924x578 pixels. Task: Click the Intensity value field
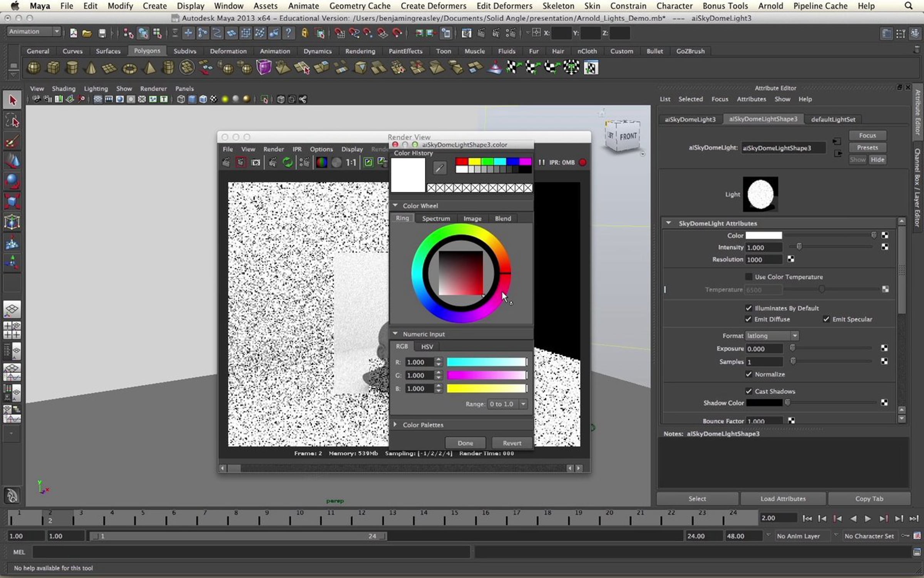coord(763,247)
